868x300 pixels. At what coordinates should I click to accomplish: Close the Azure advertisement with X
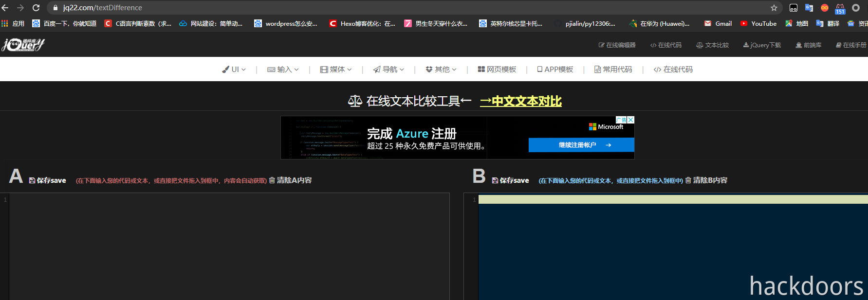pyautogui.click(x=630, y=120)
